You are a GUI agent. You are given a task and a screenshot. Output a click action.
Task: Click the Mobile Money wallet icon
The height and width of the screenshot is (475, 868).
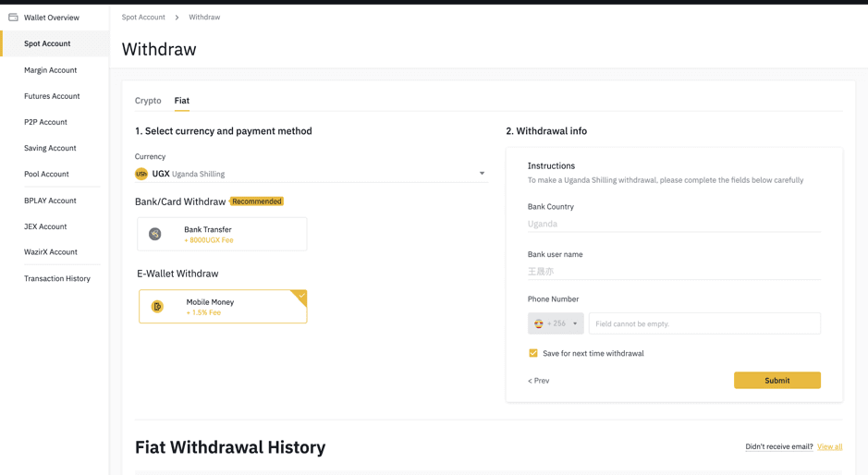[157, 307]
